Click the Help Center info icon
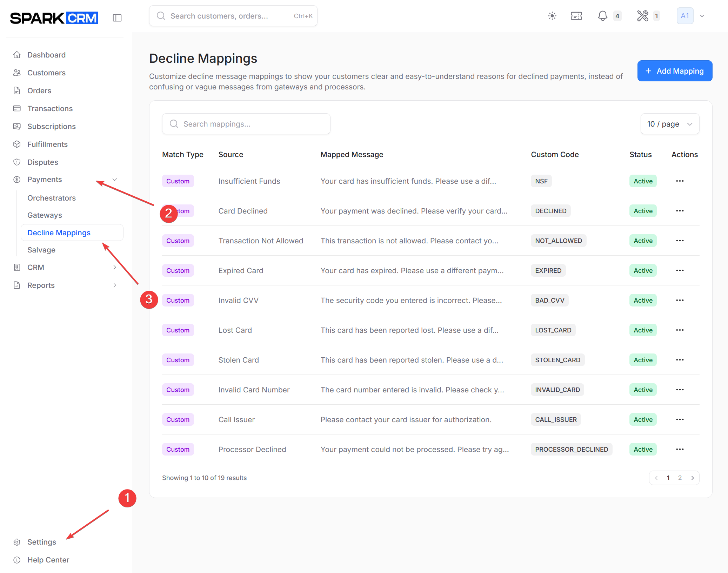This screenshot has height=573, width=728. [x=17, y=560]
